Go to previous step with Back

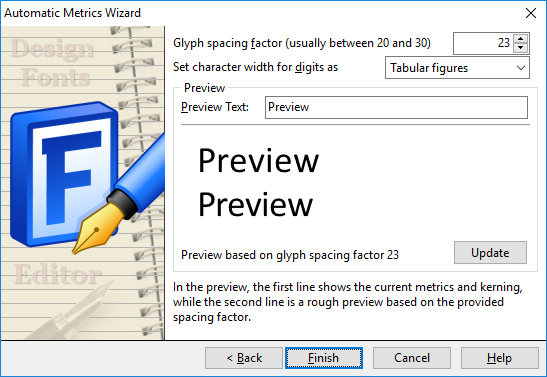[x=244, y=358]
